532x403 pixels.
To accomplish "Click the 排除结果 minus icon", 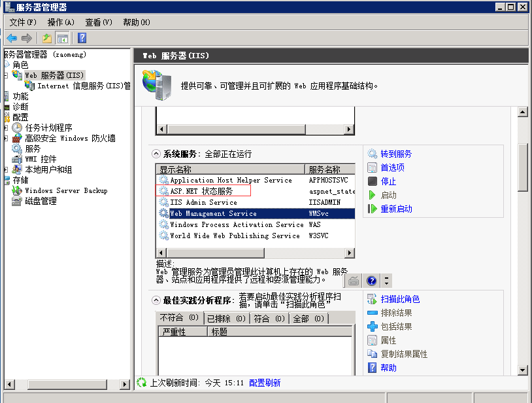I will (x=372, y=313).
